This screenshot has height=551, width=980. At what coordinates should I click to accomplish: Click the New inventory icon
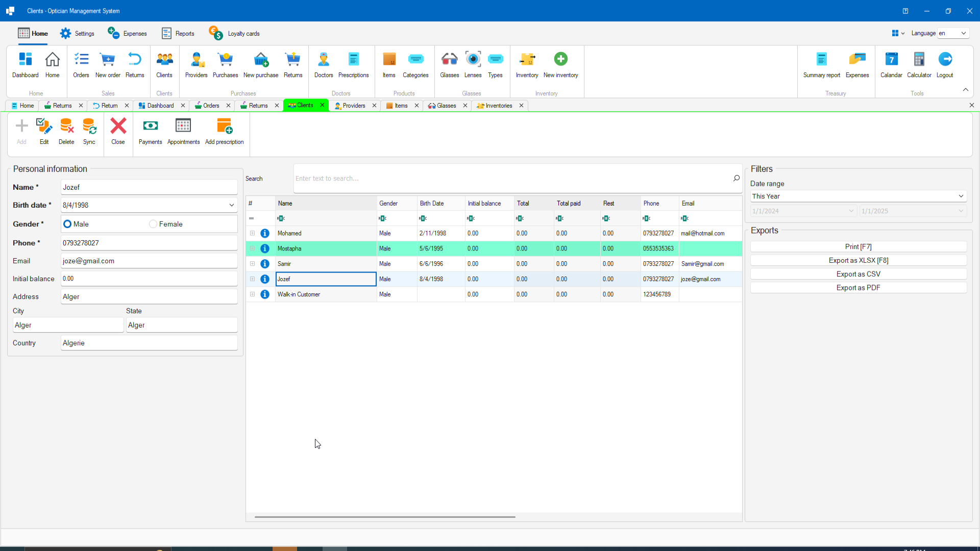coord(560,65)
